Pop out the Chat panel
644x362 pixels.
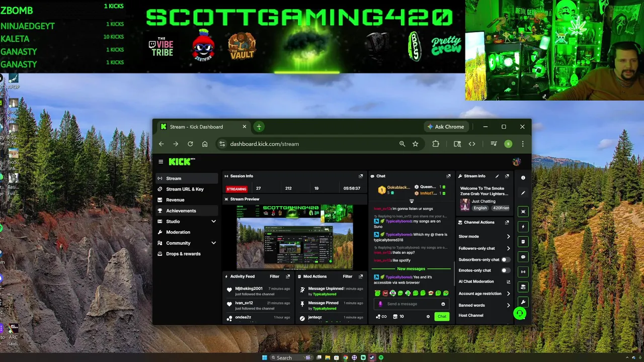[448, 176]
